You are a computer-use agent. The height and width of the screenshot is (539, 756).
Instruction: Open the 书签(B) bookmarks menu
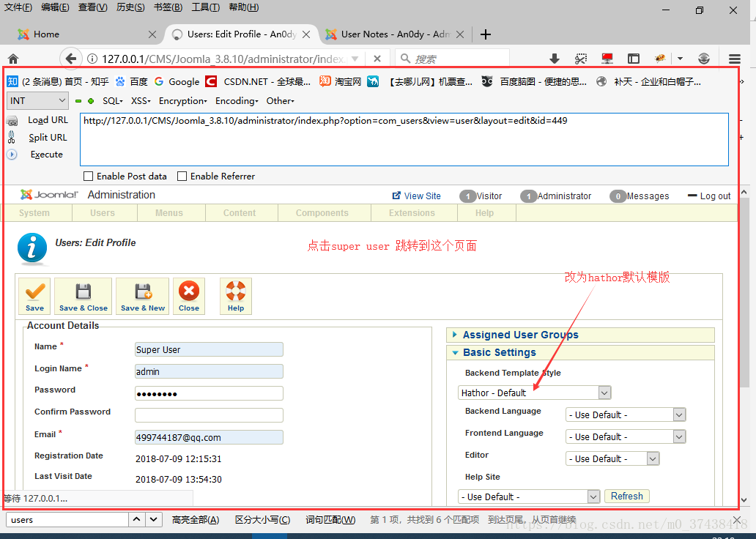[168, 7]
